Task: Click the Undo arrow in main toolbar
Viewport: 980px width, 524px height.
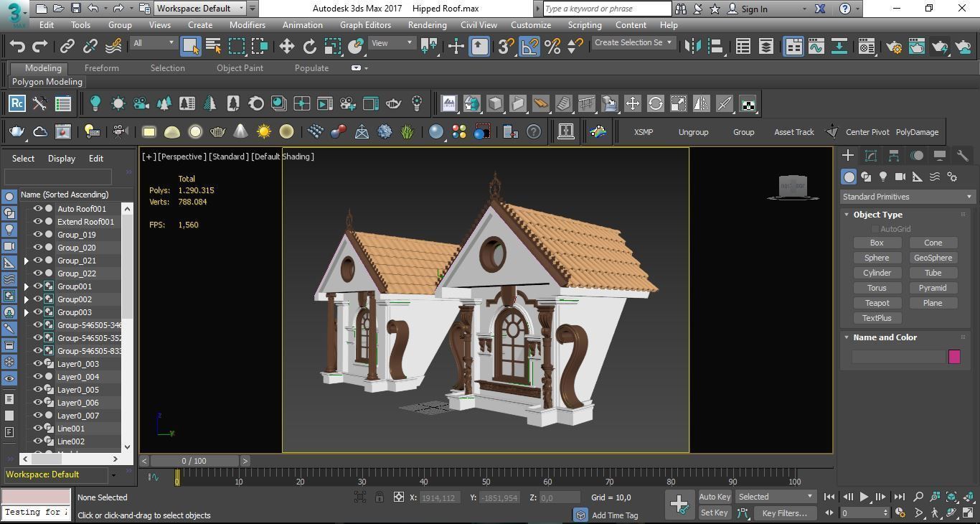Action: click(x=17, y=46)
